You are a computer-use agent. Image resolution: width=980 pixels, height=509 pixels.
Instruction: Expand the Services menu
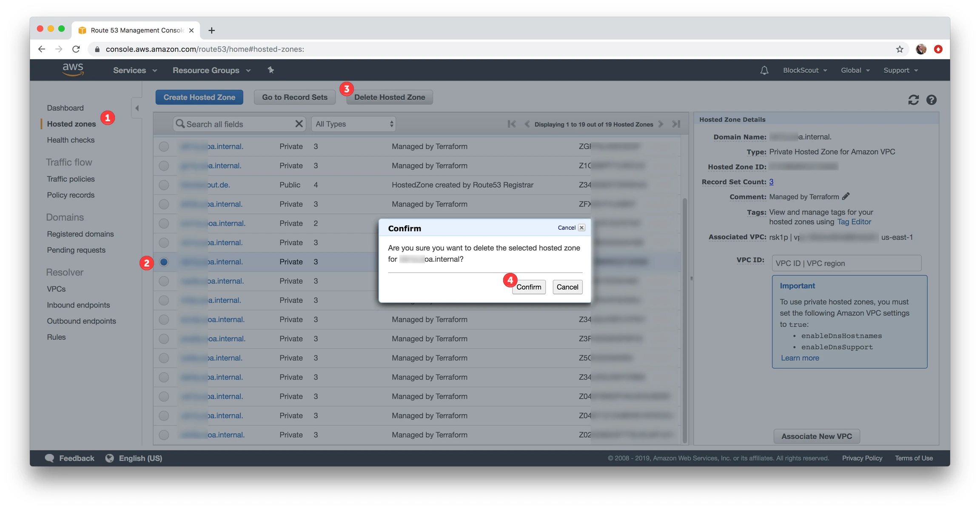134,70
